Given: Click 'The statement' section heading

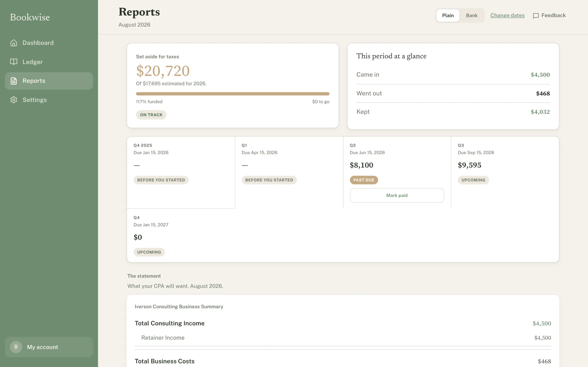Looking at the screenshot, I should [144, 276].
